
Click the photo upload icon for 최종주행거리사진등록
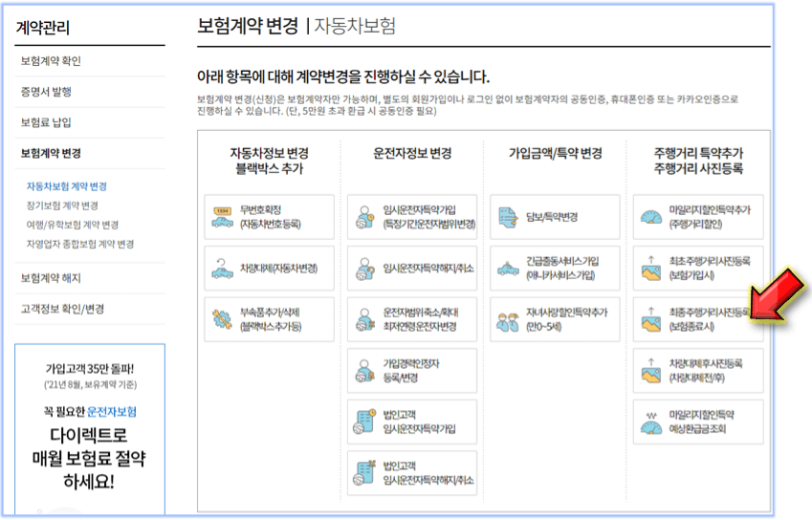651,319
